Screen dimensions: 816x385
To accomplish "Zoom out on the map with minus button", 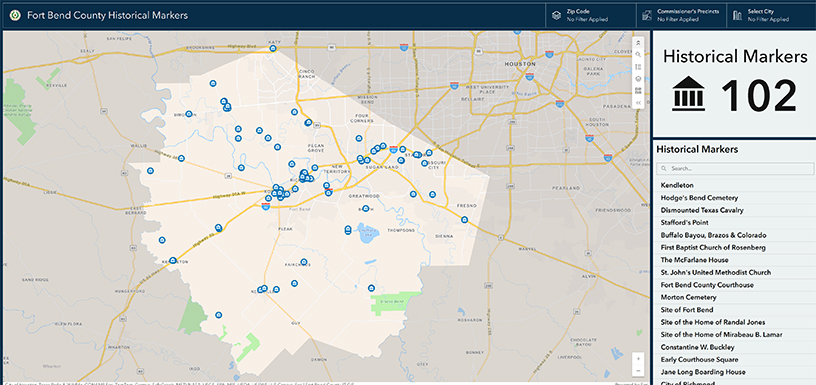I will 639,371.
